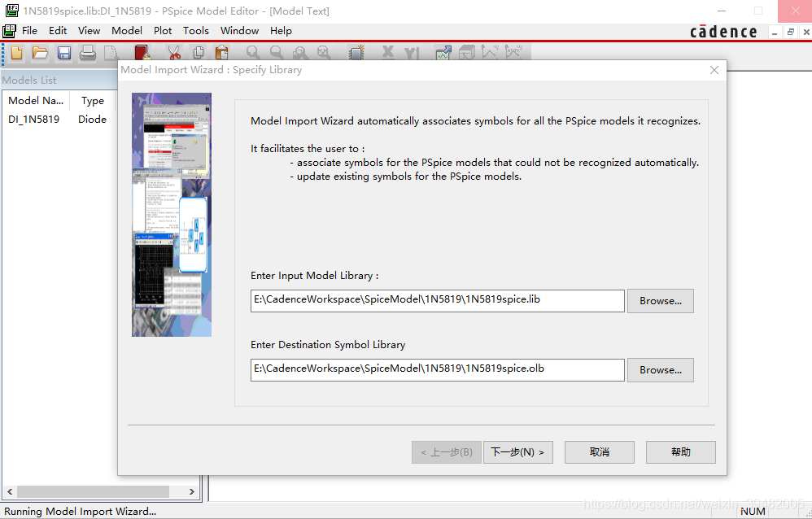Viewport: 812px width, 519px height.
Task: Click the Type column header
Action: pos(92,101)
